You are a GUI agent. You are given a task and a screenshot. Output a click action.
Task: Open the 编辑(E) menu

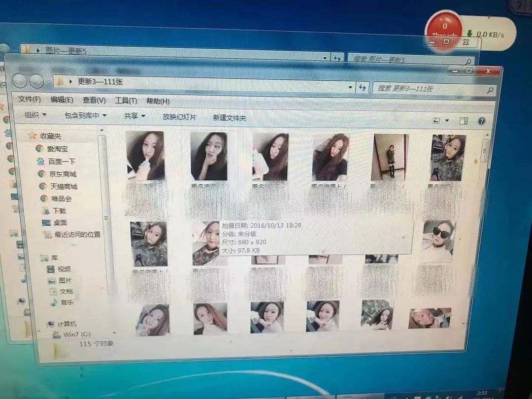click(x=62, y=100)
